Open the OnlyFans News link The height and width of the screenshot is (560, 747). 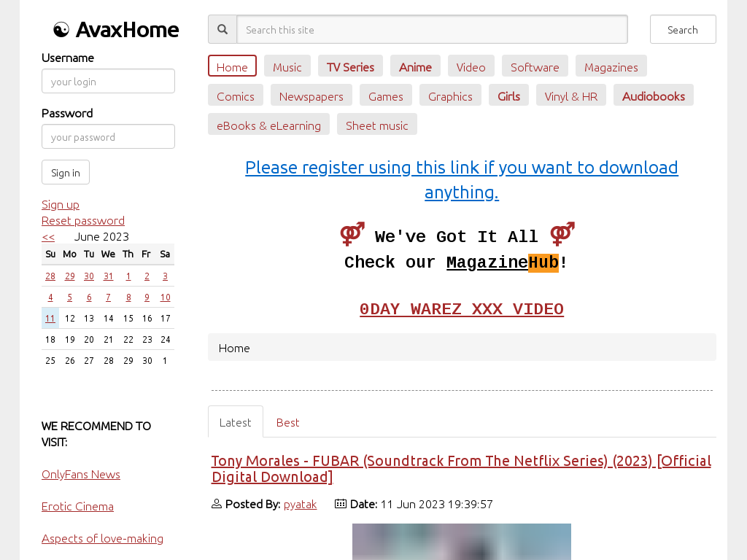click(x=80, y=474)
